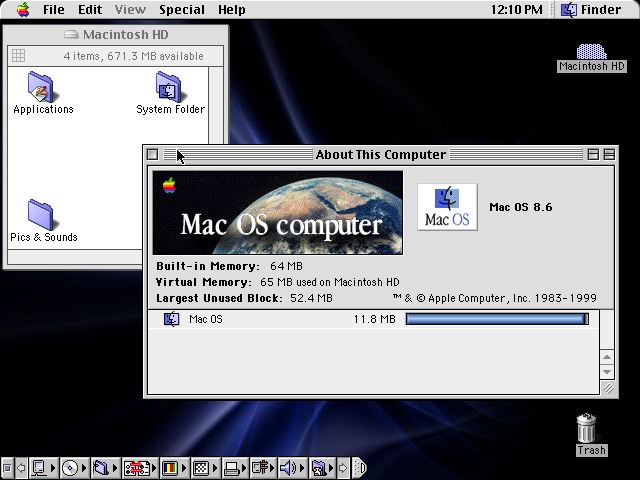
Task: Click the Mac OS computer earth banner
Action: [278, 213]
